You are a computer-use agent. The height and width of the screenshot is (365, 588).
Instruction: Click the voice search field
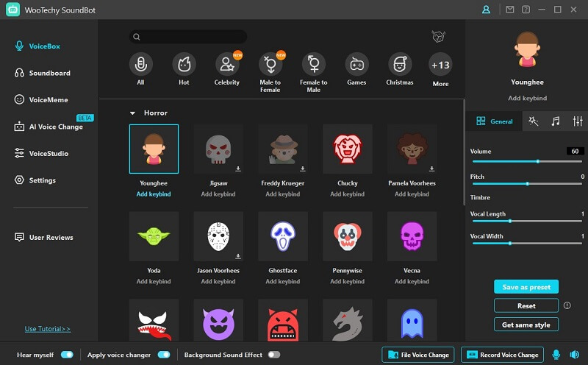(x=188, y=36)
